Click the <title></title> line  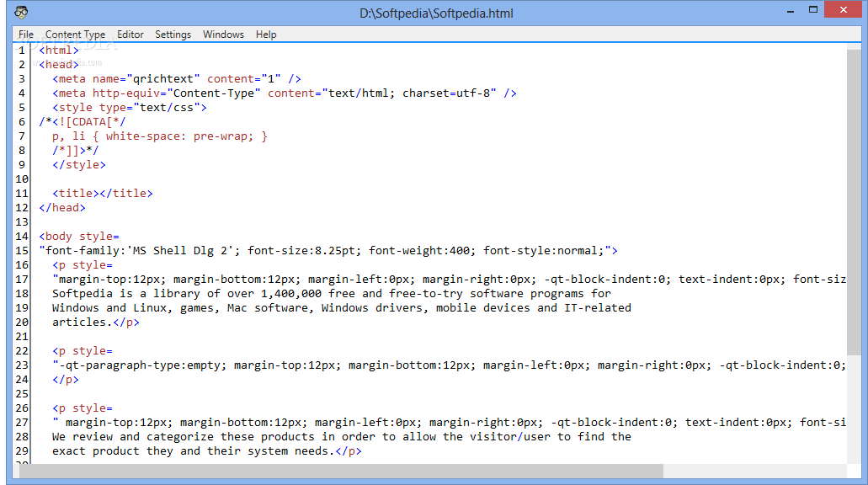103,193
